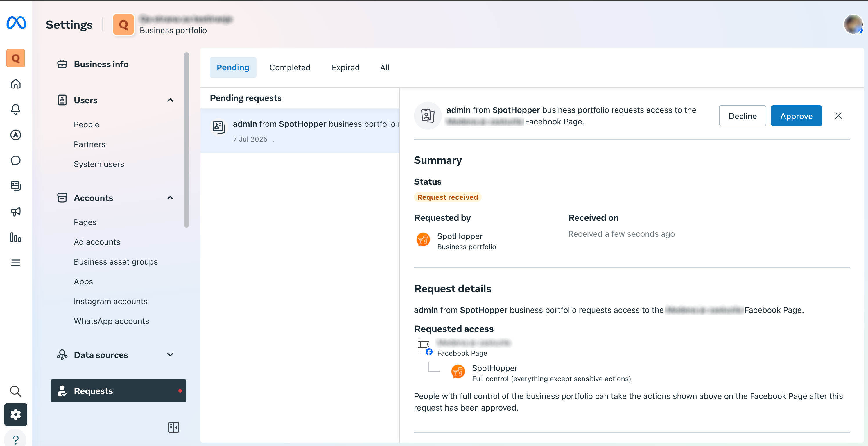Click the sidebar scrollbar
Screen dimensions: 868x446
[x=186, y=140]
